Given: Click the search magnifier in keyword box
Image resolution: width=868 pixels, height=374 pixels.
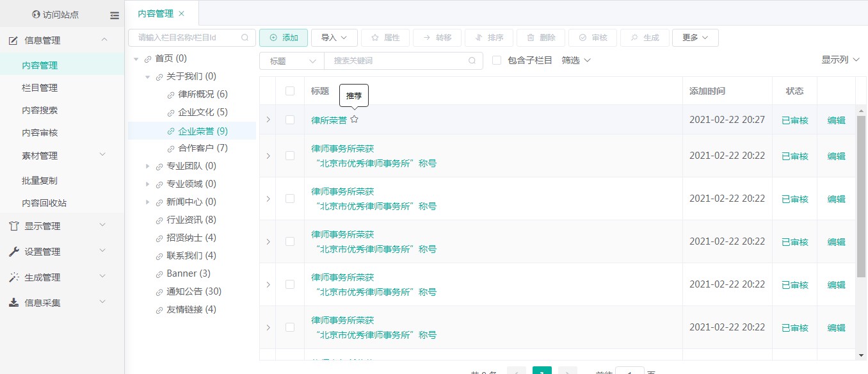Looking at the screenshot, I should (x=472, y=61).
